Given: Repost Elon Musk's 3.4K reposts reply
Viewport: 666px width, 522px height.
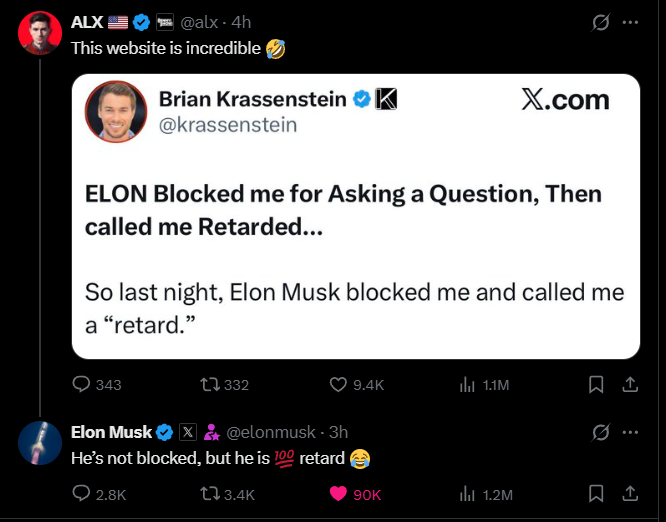Looking at the screenshot, I should pyautogui.click(x=207, y=494).
